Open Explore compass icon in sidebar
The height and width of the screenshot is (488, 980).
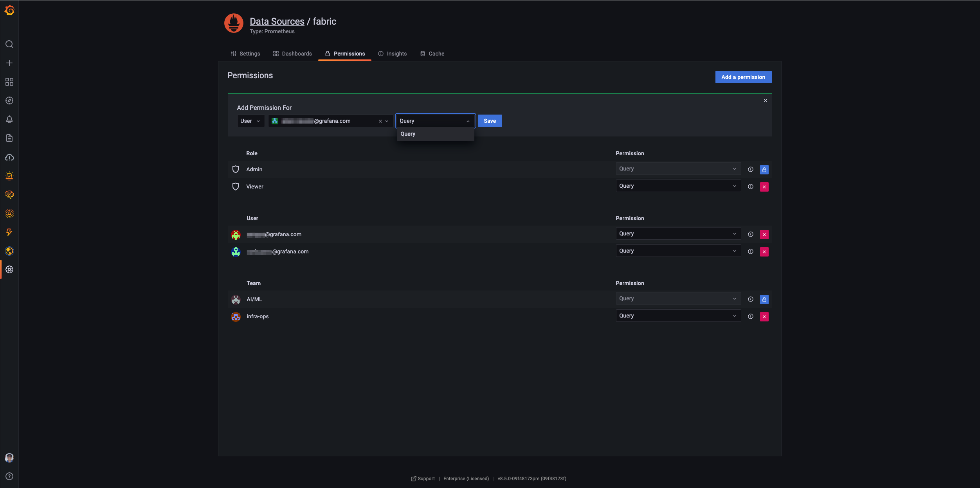(9, 100)
